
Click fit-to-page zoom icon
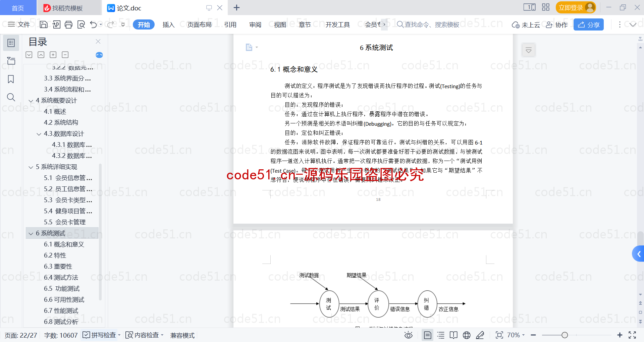[499, 335]
